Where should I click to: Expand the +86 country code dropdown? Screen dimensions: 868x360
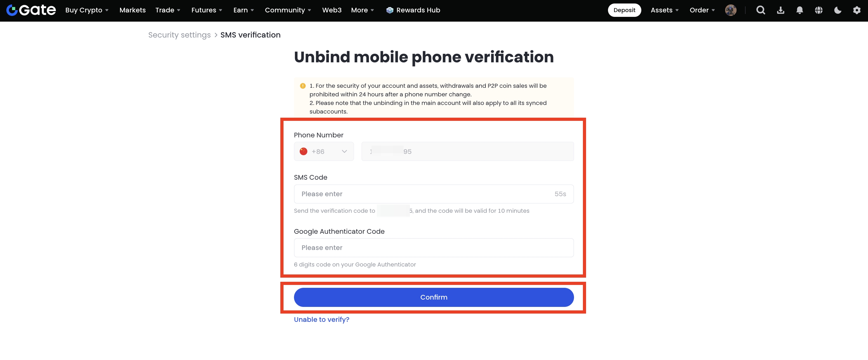(x=324, y=151)
